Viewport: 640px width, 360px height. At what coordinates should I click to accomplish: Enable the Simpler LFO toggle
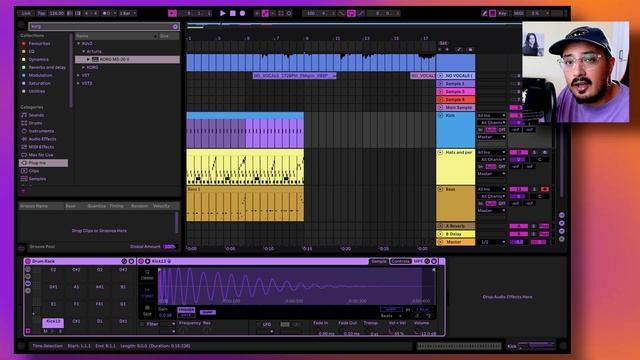258,324
